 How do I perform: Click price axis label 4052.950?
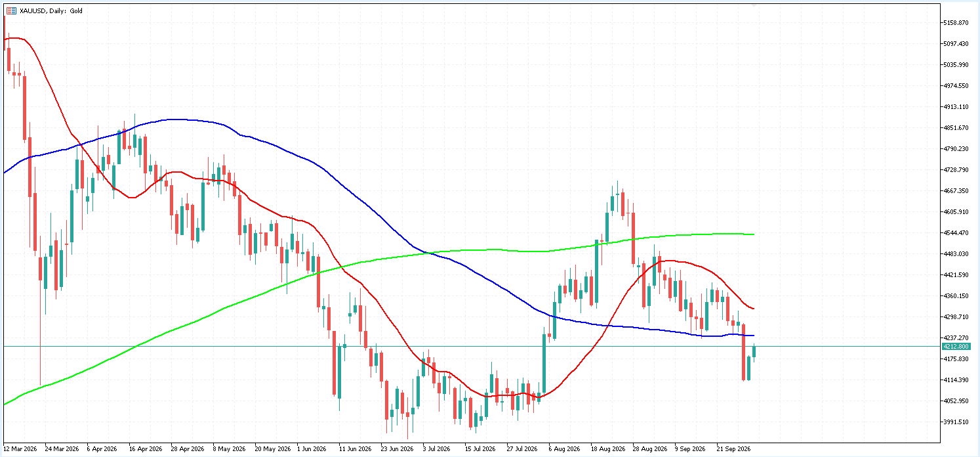click(x=956, y=401)
